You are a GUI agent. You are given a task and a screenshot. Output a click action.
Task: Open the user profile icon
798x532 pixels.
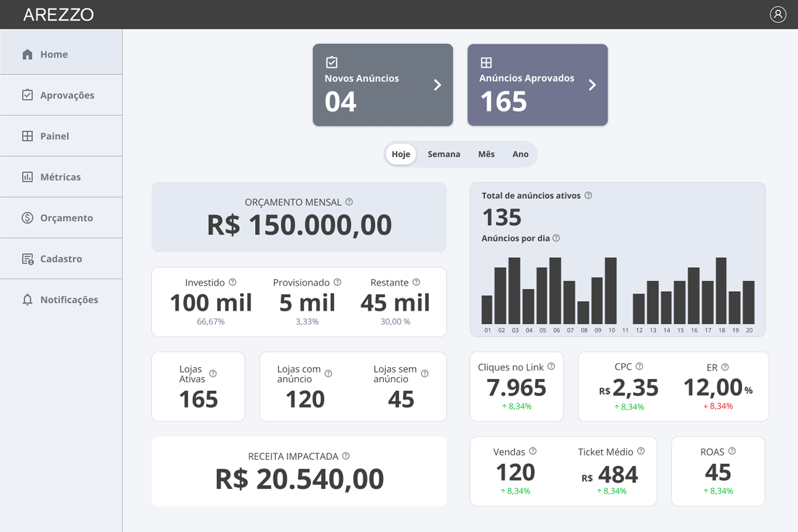point(777,14)
